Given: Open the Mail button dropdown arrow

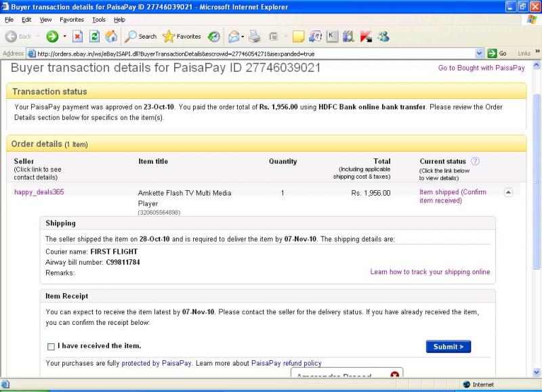Looking at the screenshot, I should click(x=243, y=37).
